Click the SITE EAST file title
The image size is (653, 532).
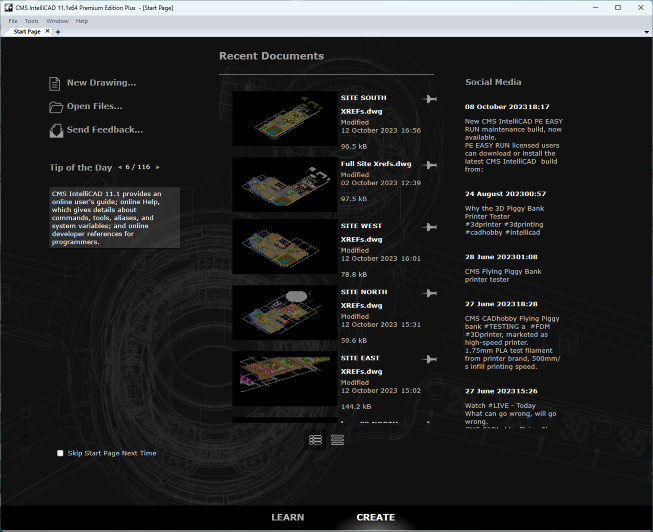pos(360,358)
